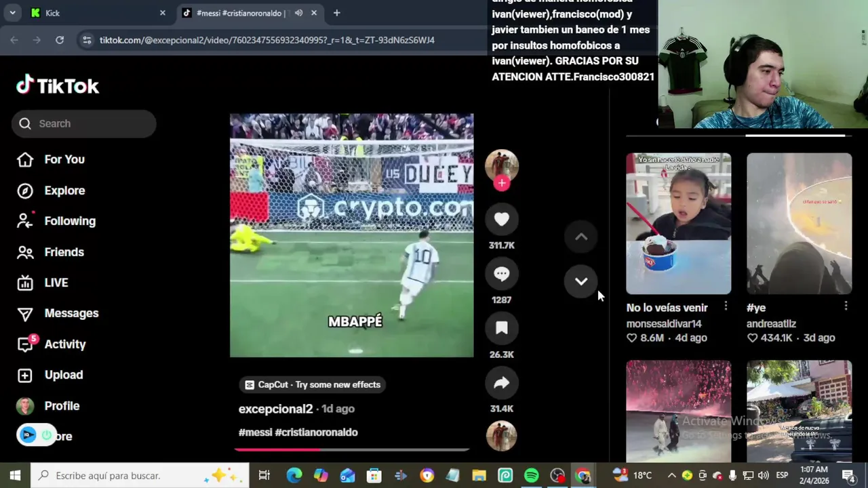Open Spotify from the taskbar

click(532, 475)
